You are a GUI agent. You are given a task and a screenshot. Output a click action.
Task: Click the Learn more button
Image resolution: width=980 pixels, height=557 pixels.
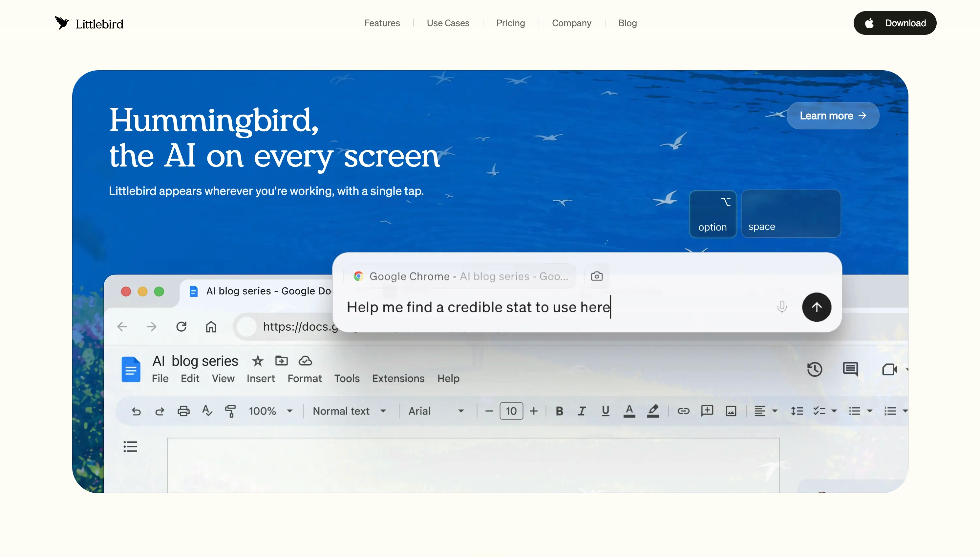coord(833,116)
